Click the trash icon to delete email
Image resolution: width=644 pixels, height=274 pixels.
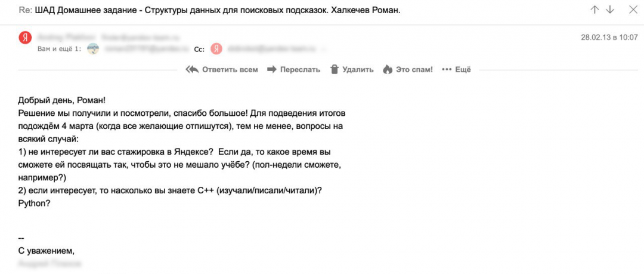(x=335, y=69)
